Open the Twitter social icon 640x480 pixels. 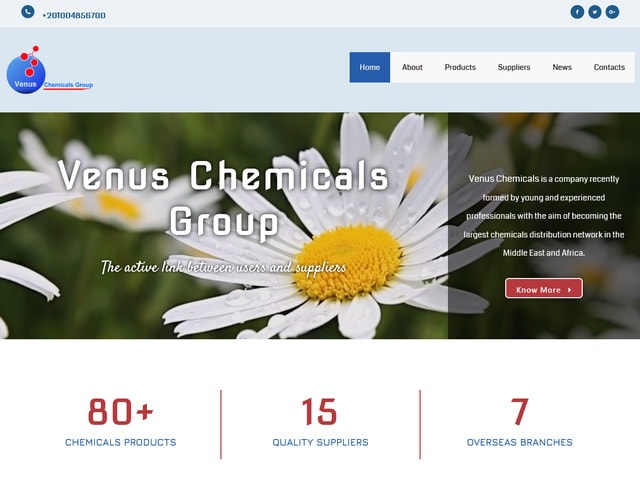595,12
